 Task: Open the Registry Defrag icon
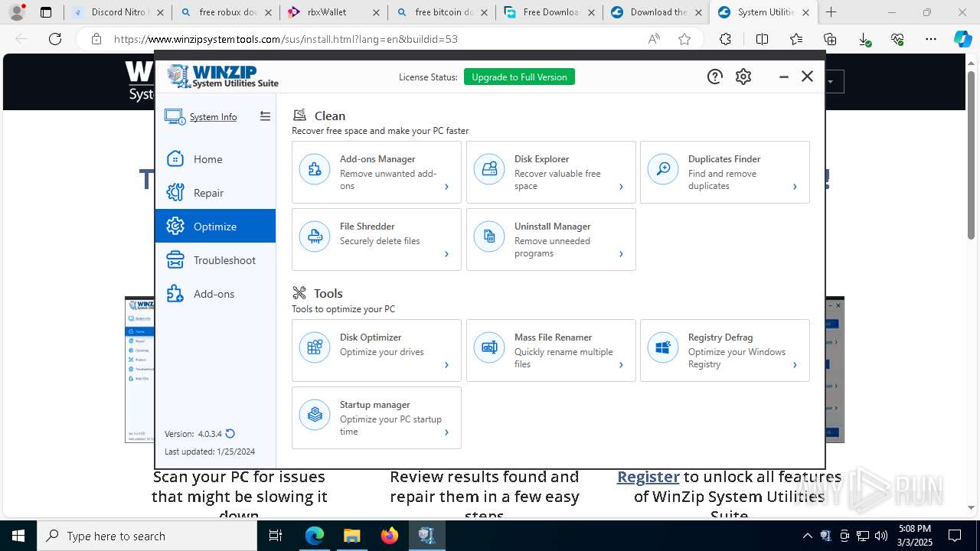click(x=663, y=348)
